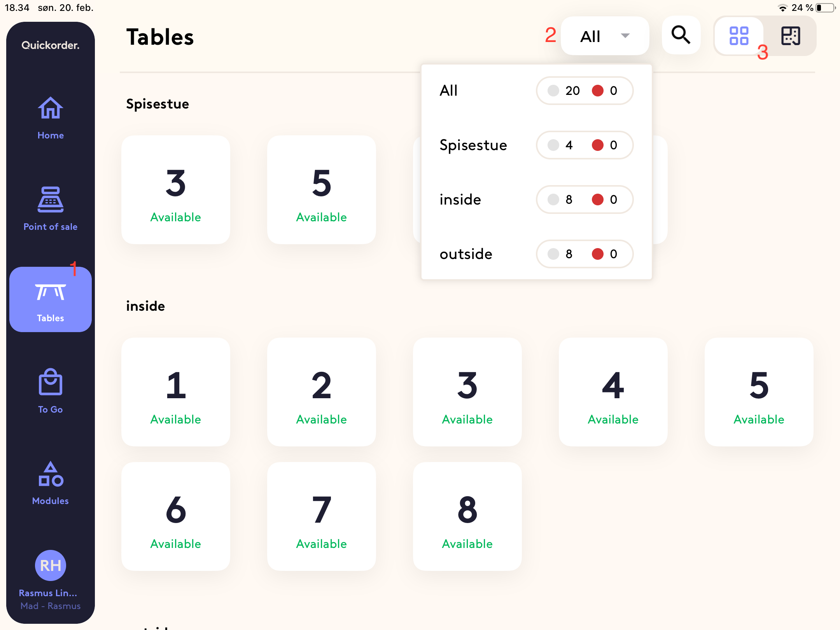The height and width of the screenshot is (630, 840).
Task: Filter tables by Spisestue area
Action: pyautogui.click(x=537, y=145)
